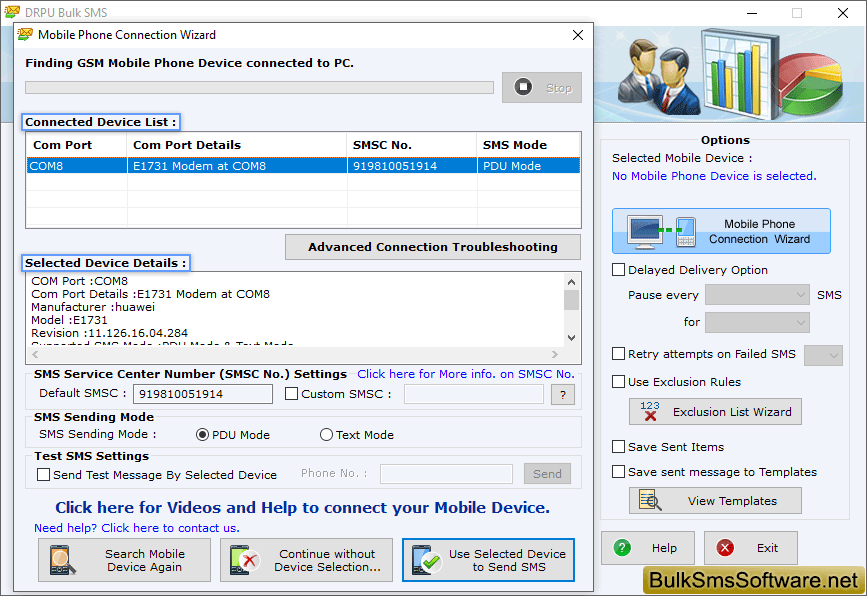Click the computer-phone connection wizard icon
The width and height of the screenshot is (867, 596).
tap(661, 231)
